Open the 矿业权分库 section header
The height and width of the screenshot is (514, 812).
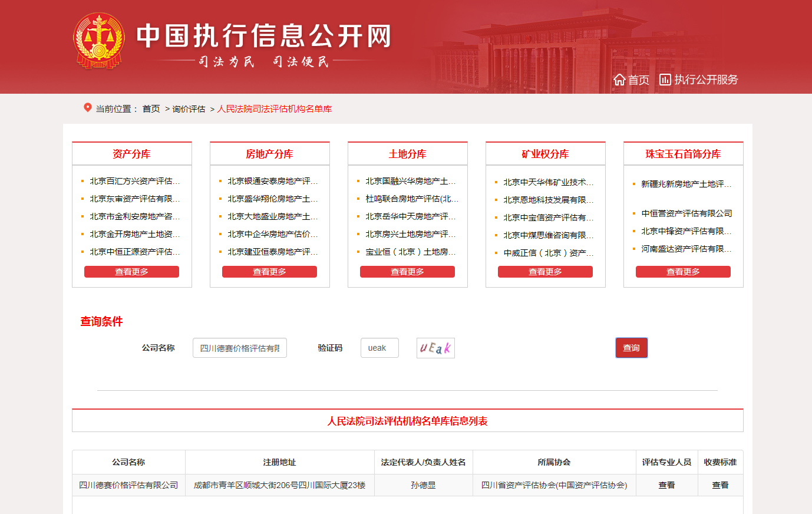545,154
